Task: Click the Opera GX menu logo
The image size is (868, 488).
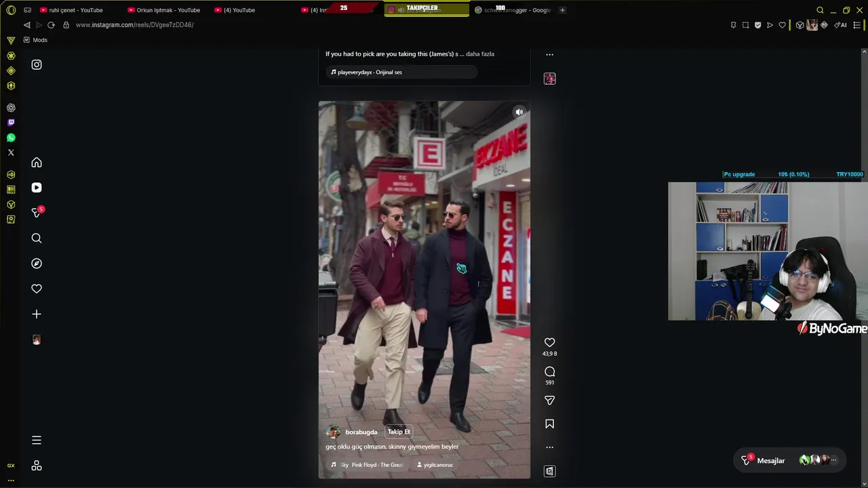Action: (11, 10)
